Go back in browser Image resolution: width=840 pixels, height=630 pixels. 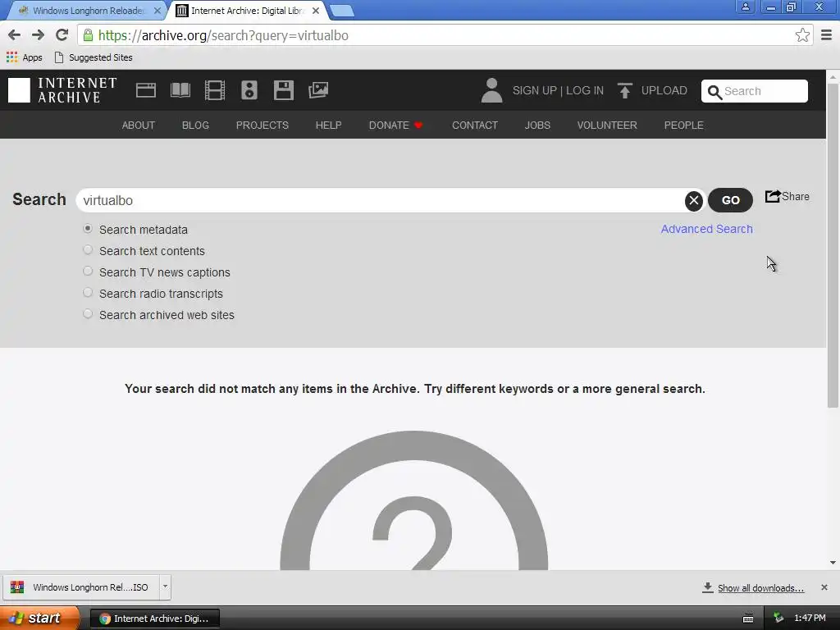tap(15, 35)
